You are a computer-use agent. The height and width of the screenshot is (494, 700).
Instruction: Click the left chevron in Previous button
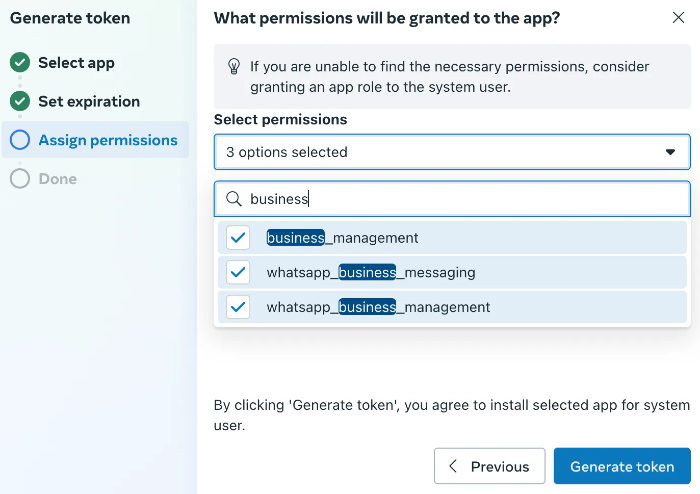pos(453,466)
